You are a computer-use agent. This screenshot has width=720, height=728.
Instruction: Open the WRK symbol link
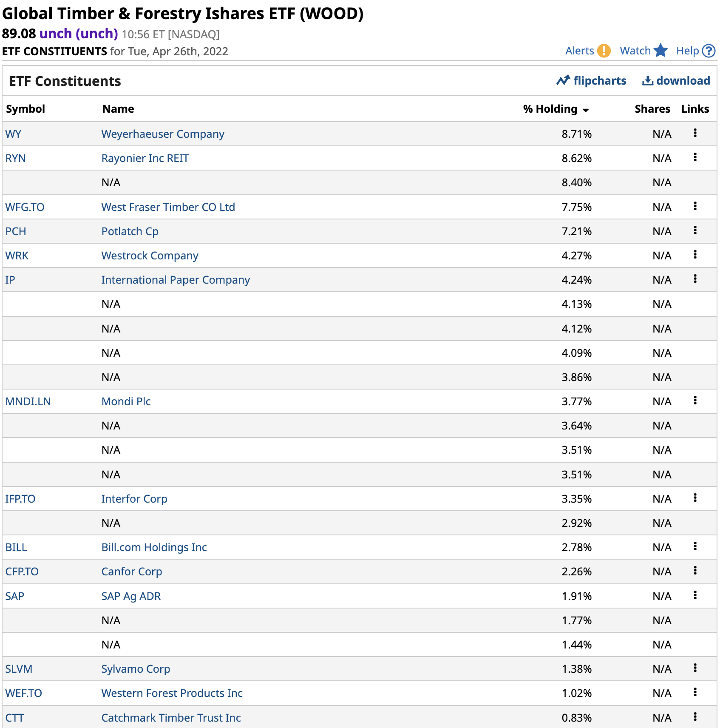[x=17, y=256]
